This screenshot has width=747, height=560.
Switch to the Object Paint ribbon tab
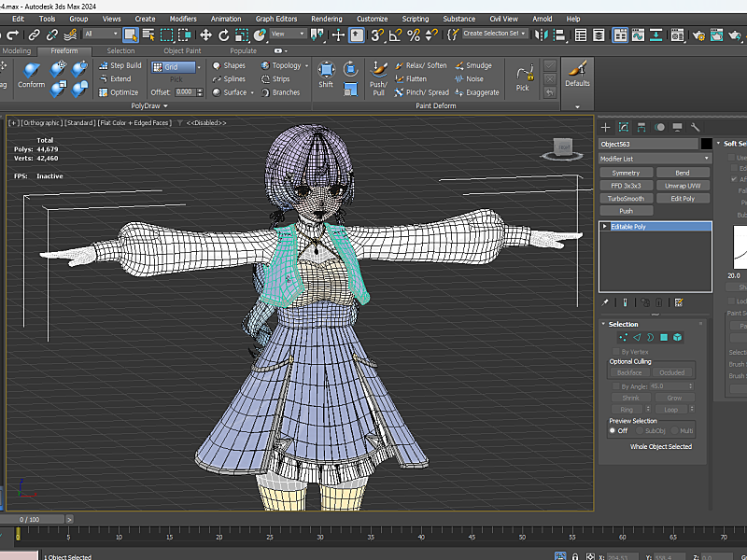coord(181,51)
